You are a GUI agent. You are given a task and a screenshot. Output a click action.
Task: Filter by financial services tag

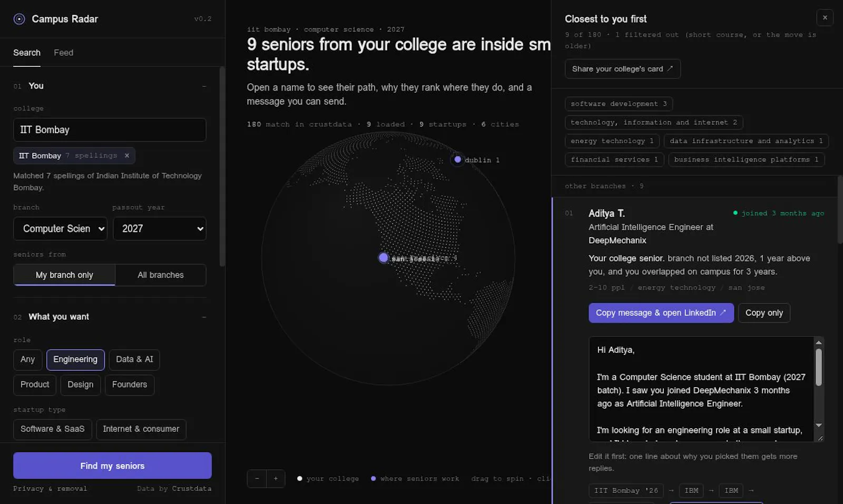coord(614,160)
